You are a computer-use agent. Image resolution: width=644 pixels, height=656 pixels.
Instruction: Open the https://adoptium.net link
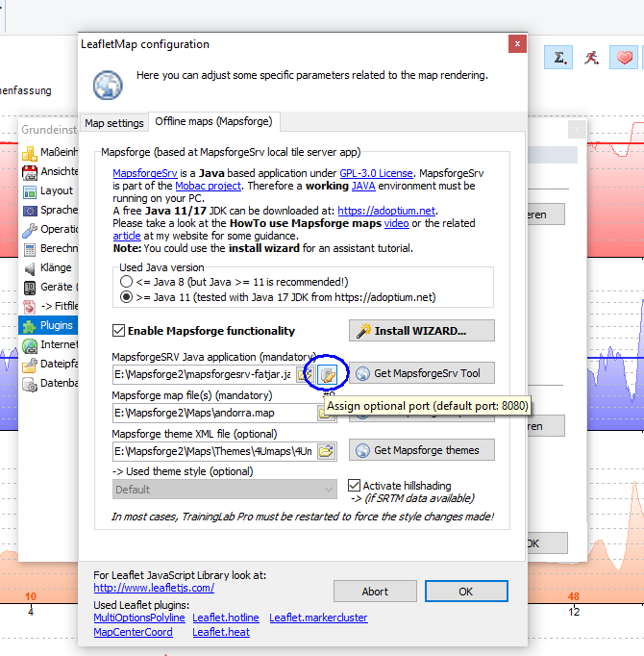tap(386, 211)
